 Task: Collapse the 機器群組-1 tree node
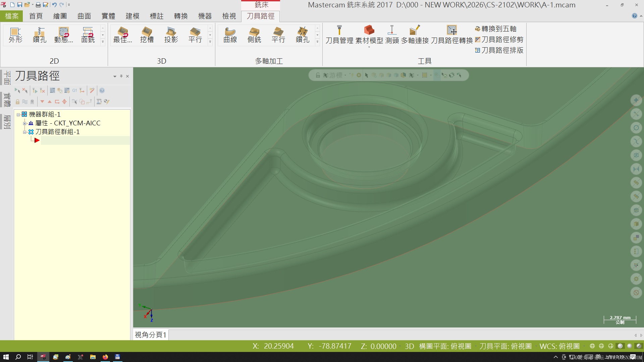18,115
